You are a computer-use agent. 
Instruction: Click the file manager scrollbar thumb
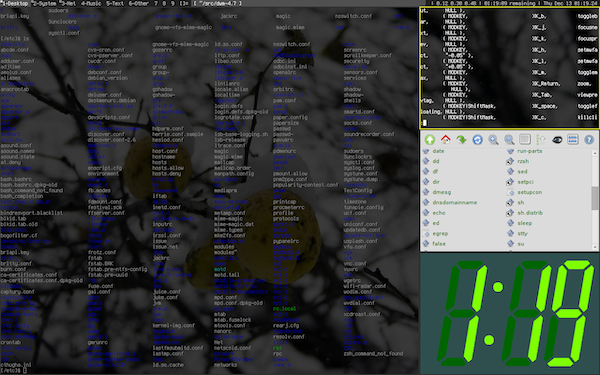(595, 198)
